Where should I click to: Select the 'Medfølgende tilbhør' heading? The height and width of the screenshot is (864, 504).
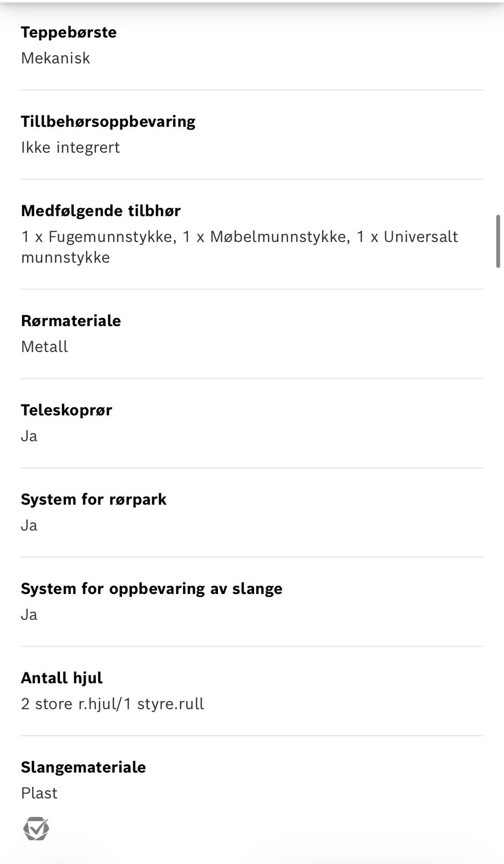(101, 211)
